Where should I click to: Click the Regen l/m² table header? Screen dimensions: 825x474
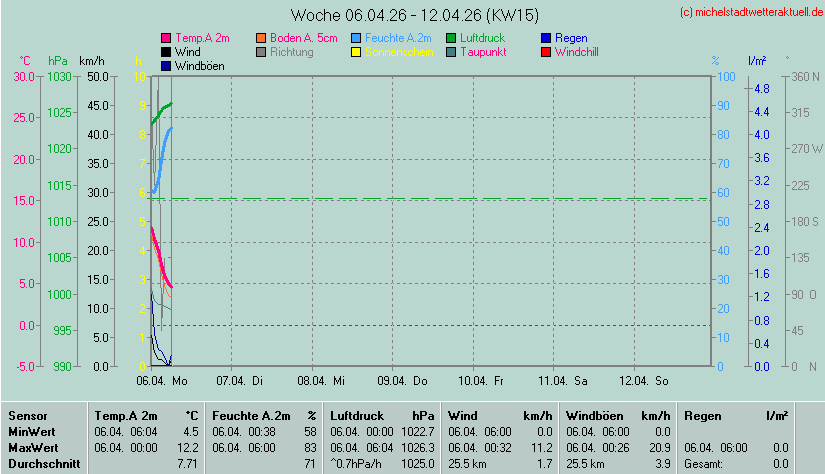point(735,415)
